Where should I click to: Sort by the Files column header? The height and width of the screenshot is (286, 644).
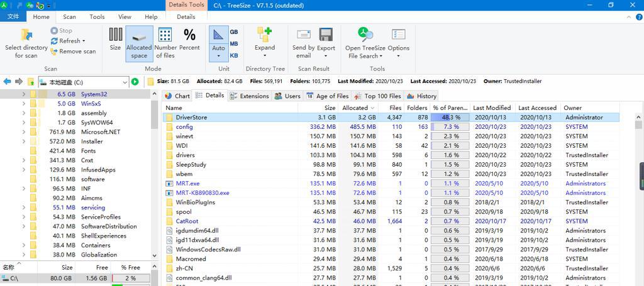[x=391, y=108]
